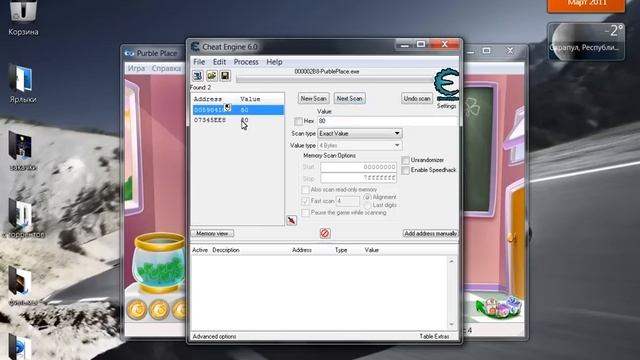Select the Last digits radio button
This screenshot has height=360, width=640.
367,205
